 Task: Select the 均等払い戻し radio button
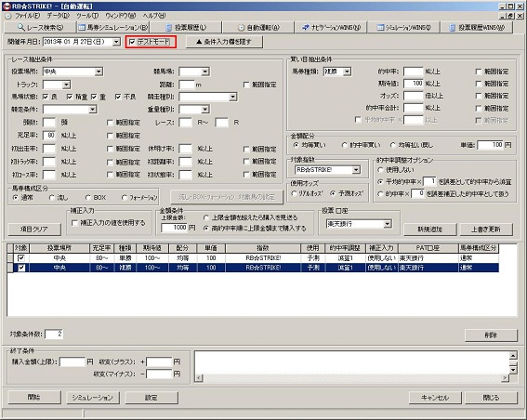(x=393, y=145)
